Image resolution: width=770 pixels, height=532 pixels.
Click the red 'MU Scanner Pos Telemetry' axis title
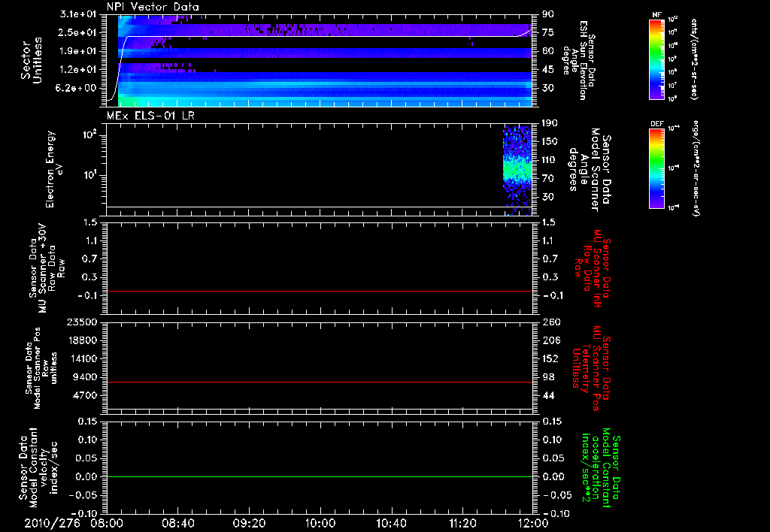point(591,369)
